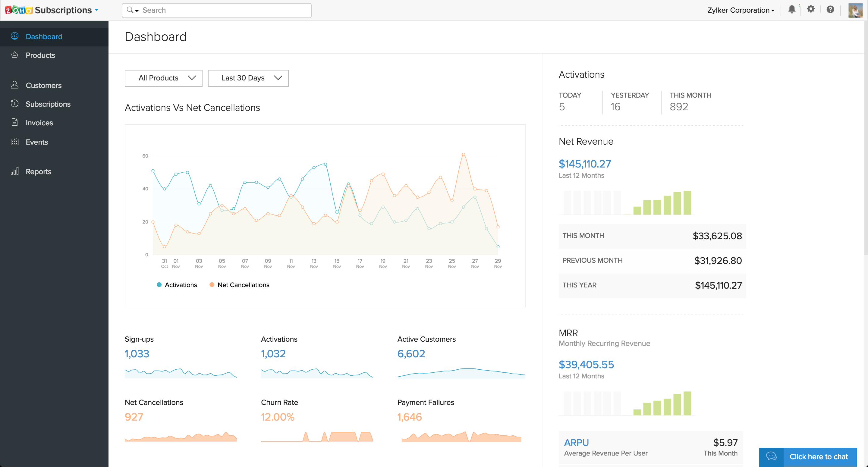The image size is (868, 467).
Task: Open the Last 30 Days dropdown
Action: (x=248, y=78)
